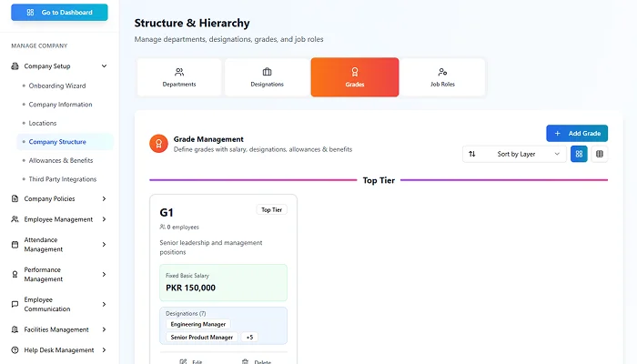Select the Job Roles tab

pos(442,77)
